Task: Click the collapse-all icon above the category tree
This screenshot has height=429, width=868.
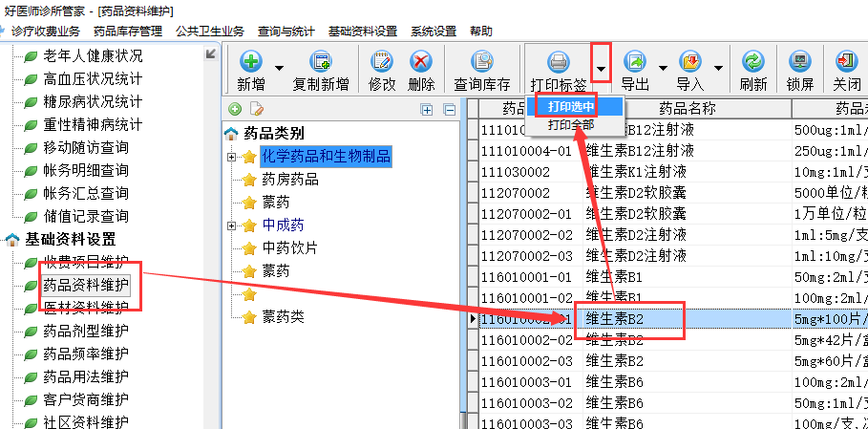Action: pyautogui.click(x=450, y=110)
